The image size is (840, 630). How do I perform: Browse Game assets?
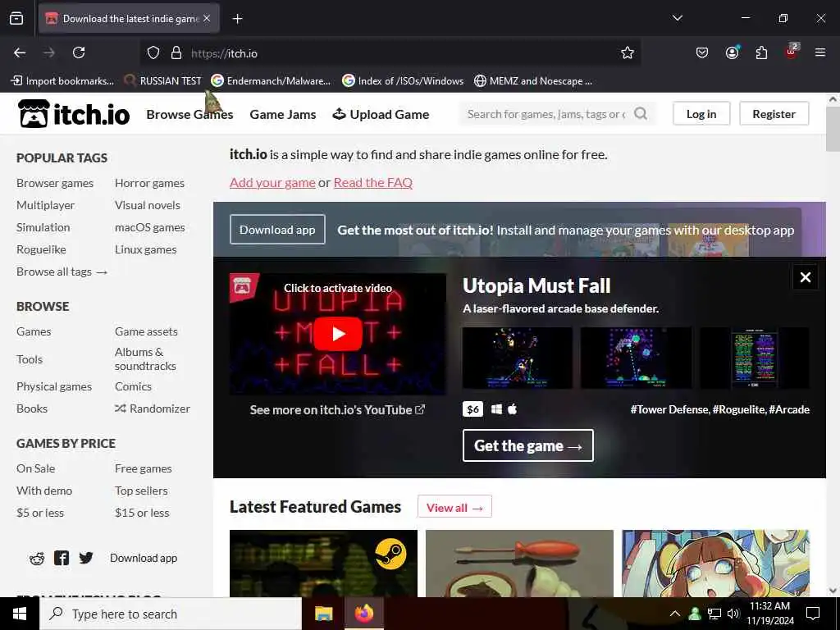[x=146, y=331]
